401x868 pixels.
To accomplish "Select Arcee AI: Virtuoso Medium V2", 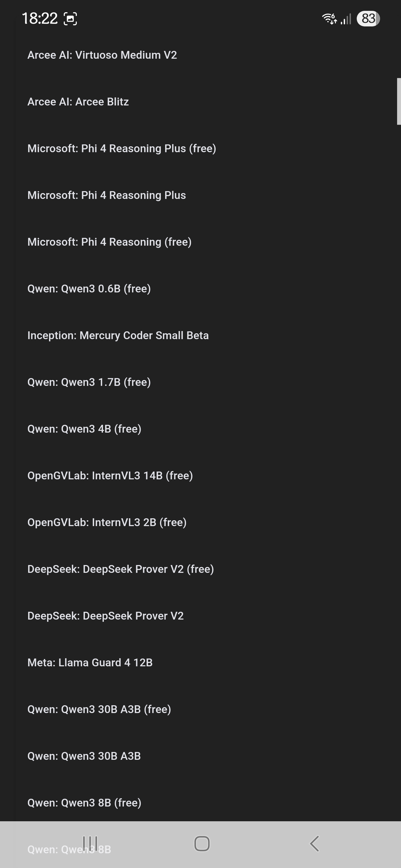I will coord(102,55).
